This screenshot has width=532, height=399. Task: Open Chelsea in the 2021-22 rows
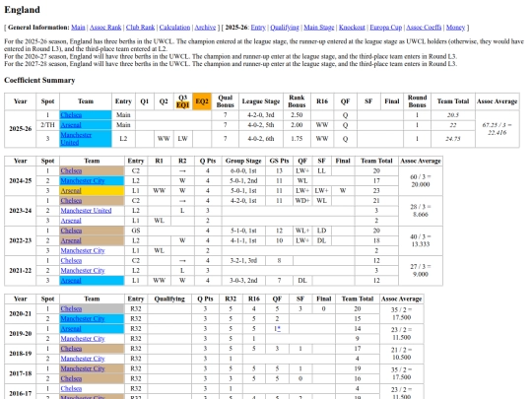coord(71,261)
